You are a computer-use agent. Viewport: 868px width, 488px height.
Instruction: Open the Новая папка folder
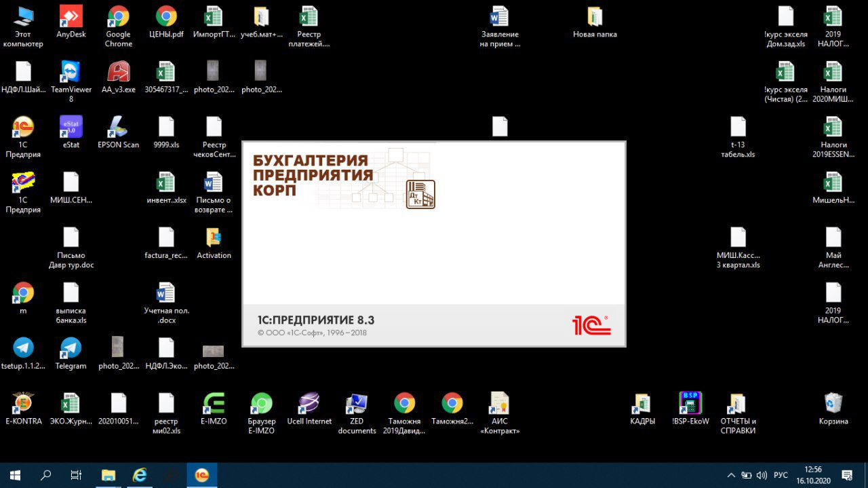595,22
